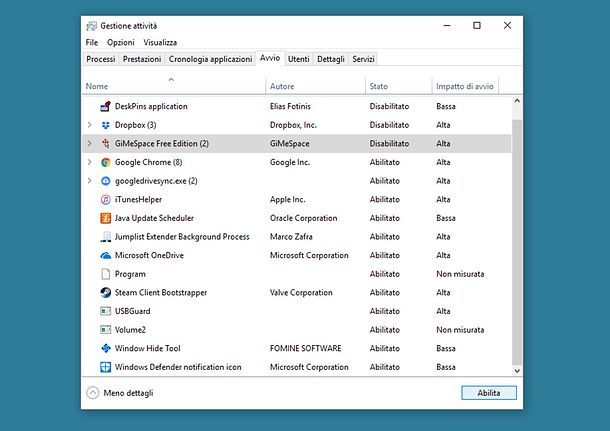610x431 pixels.
Task: Click the Steam Client Bootstrapper icon
Action: pyautogui.click(x=105, y=293)
